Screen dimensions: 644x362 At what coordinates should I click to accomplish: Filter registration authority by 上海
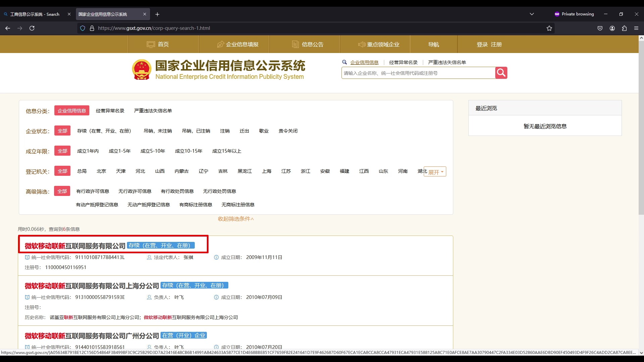point(267,171)
